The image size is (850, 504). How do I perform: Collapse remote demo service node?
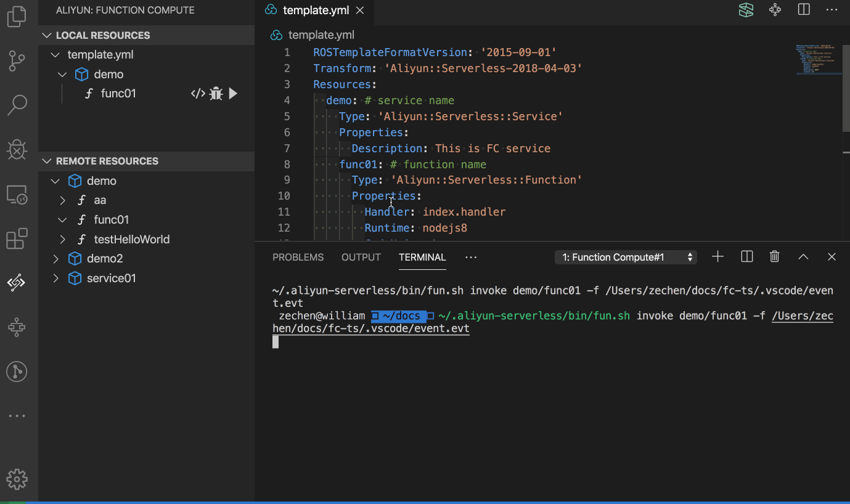point(55,181)
